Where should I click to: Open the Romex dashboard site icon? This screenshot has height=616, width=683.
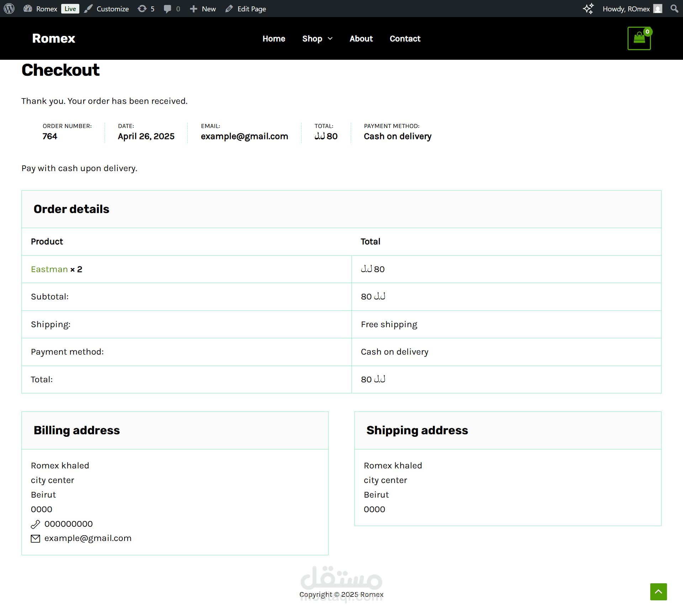pyautogui.click(x=28, y=9)
